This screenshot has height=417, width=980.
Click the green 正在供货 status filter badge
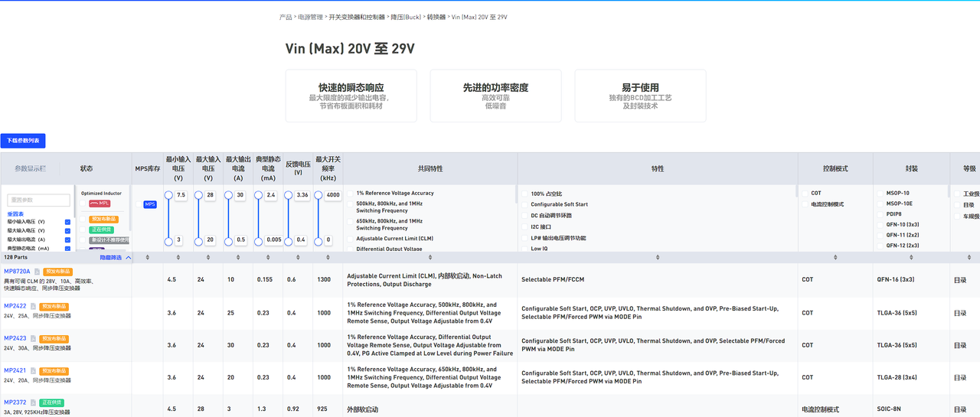point(101,230)
